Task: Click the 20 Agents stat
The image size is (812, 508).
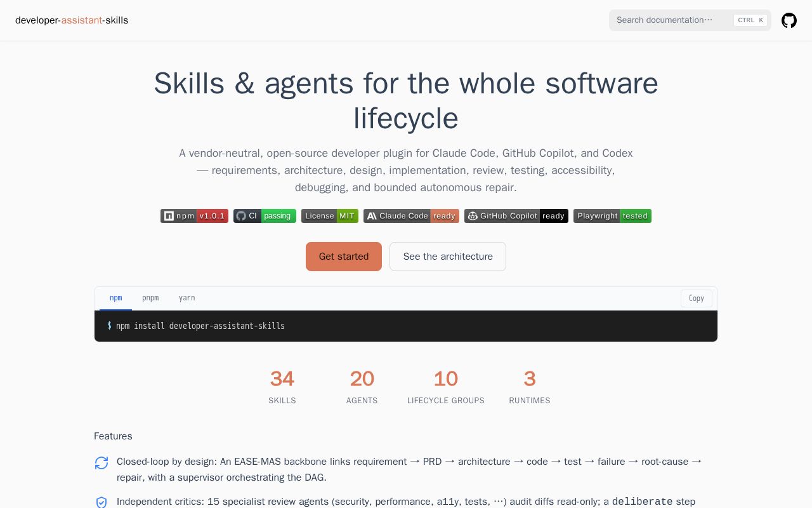Action: click(x=362, y=387)
